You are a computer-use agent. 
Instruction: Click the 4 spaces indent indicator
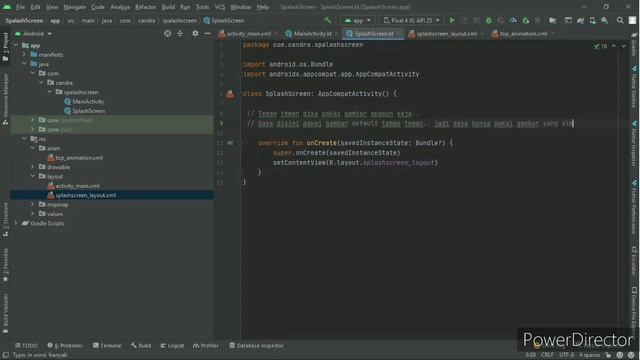tap(590, 355)
